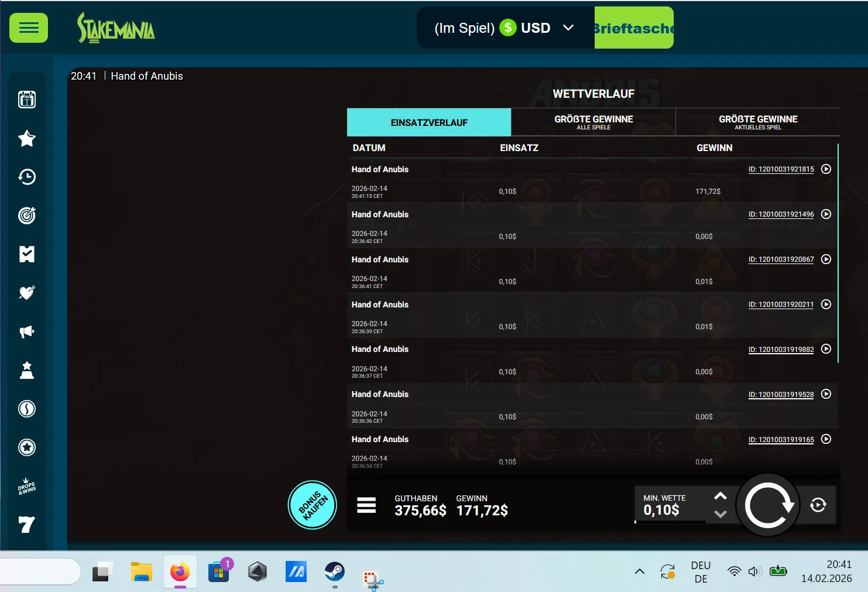Open link ID: 12010031920867
868x592 pixels.
click(x=781, y=259)
